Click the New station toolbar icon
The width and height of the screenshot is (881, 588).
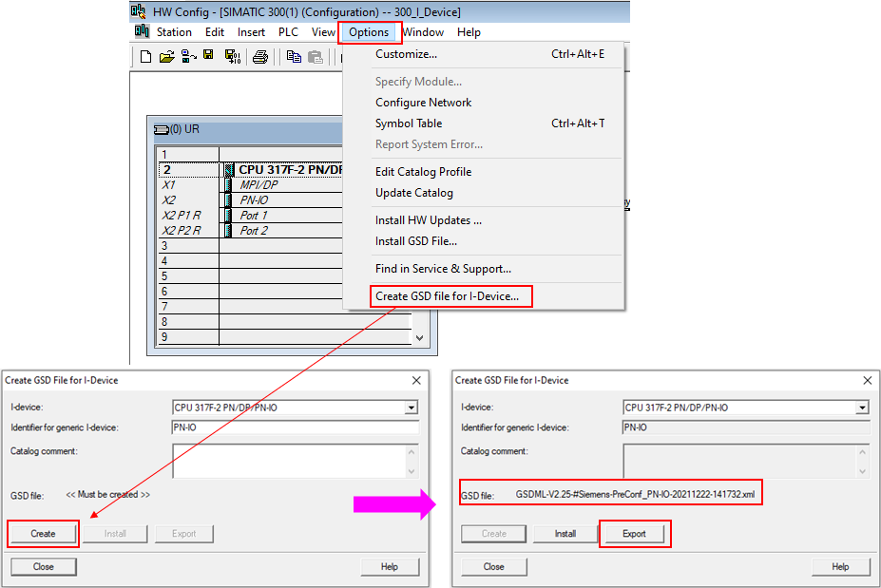[x=145, y=57]
